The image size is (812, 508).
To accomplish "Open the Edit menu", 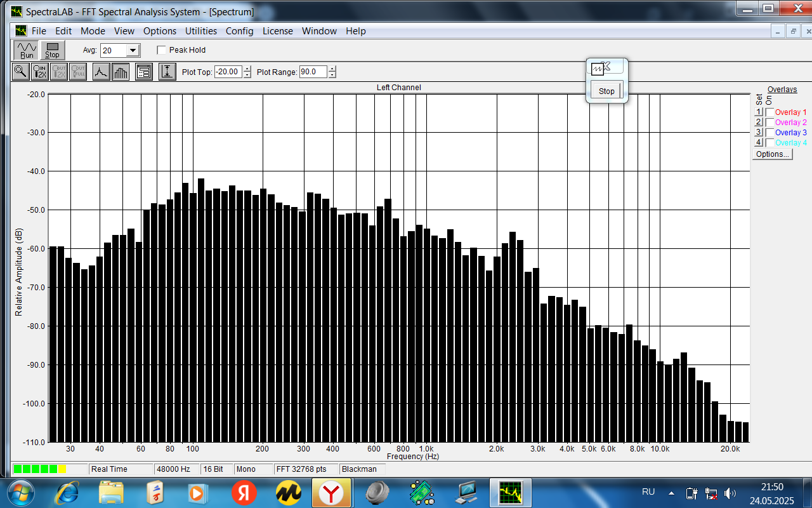I will pyautogui.click(x=63, y=30).
